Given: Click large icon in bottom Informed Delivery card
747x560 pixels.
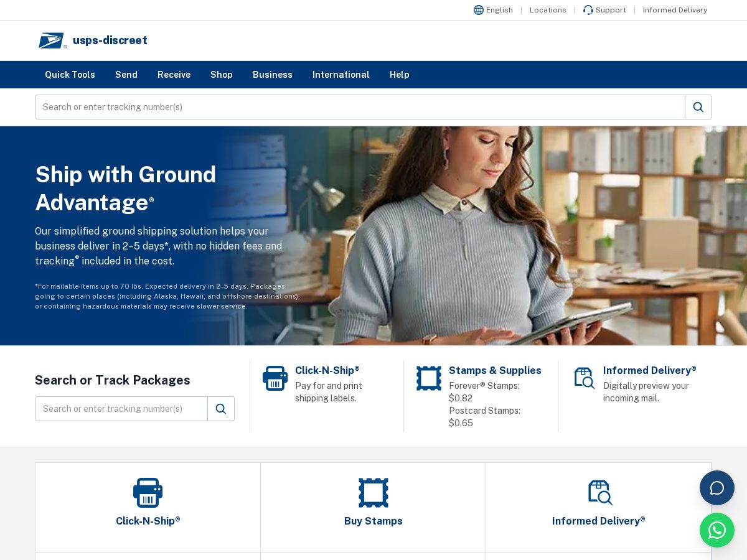Looking at the screenshot, I should 600,493.
